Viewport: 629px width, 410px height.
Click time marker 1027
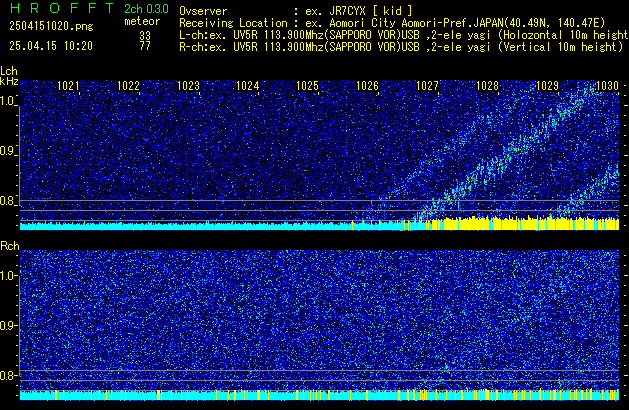click(x=427, y=86)
